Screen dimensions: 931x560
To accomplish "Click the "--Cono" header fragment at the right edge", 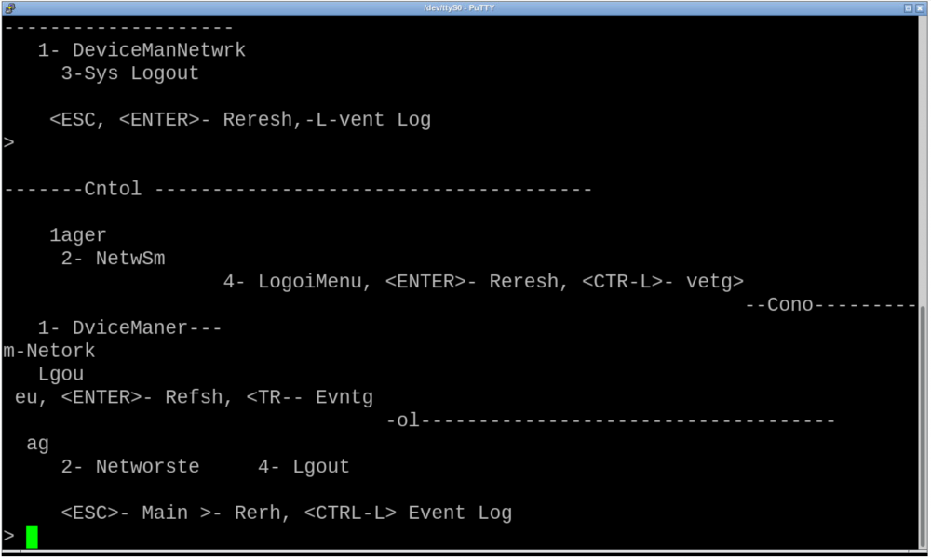I will coord(779,304).
